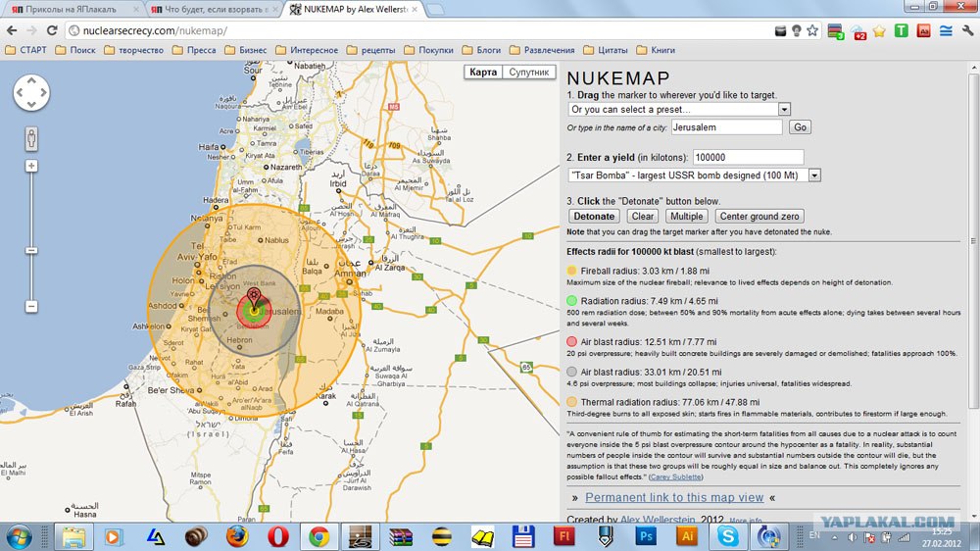Open Windows Start menu
This screenshot has height=551, width=980.
18,536
